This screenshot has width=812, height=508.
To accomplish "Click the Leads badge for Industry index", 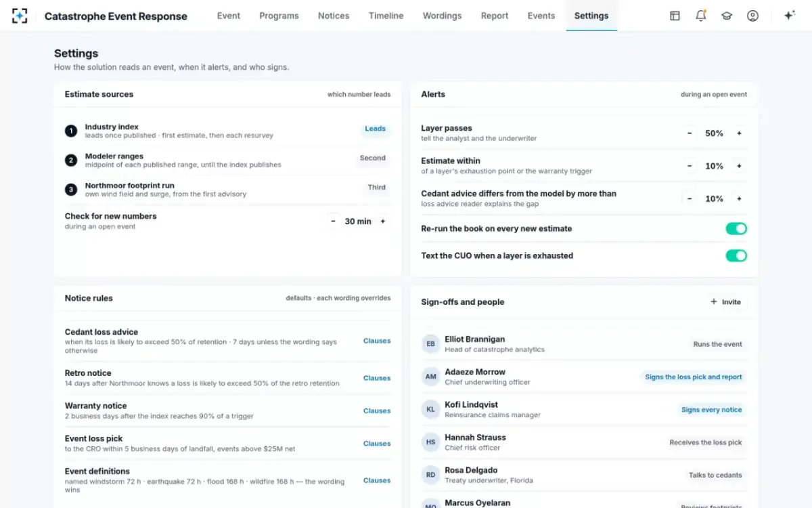I will [x=375, y=129].
